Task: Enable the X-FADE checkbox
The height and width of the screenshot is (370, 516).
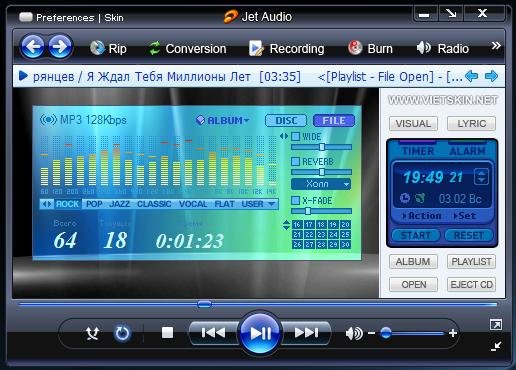Action: (x=296, y=201)
